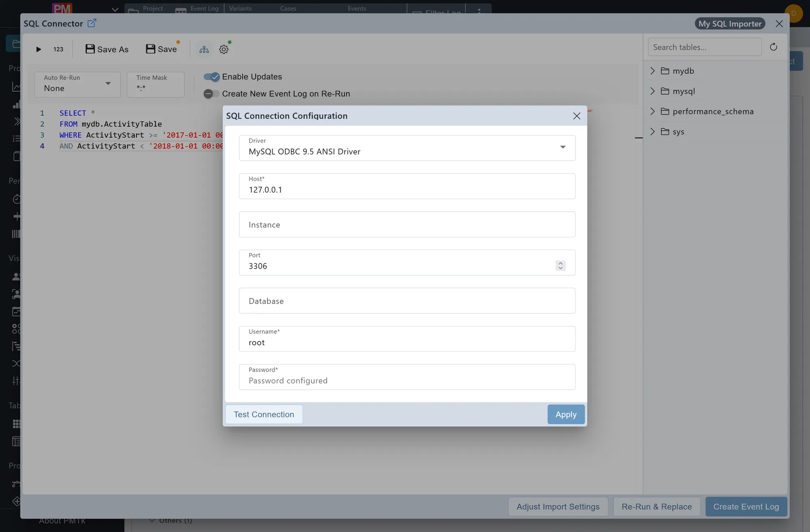
Task: Run the SQL query with play icon
Action: click(38, 49)
